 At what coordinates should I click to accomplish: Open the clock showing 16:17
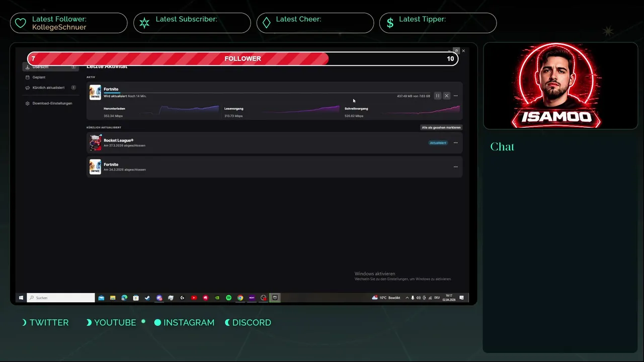449,298
